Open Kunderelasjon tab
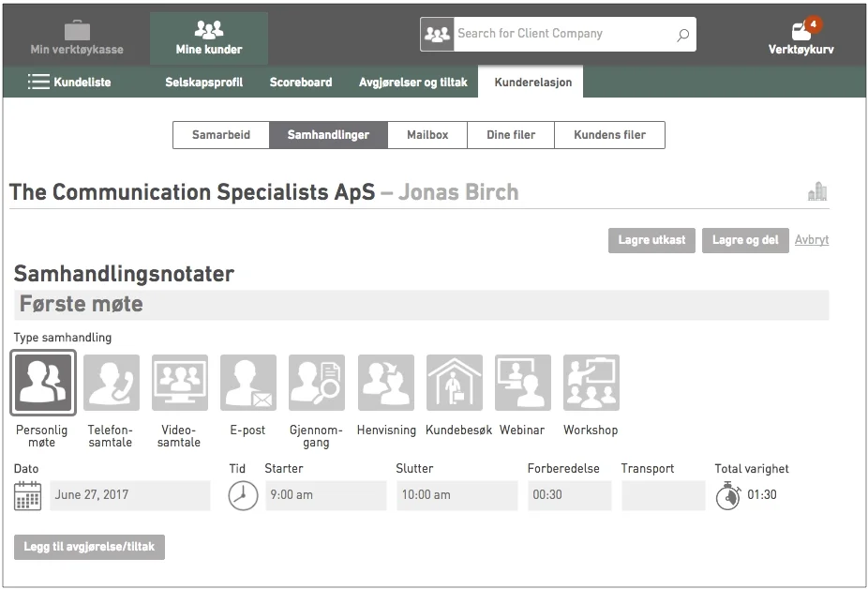 click(532, 82)
